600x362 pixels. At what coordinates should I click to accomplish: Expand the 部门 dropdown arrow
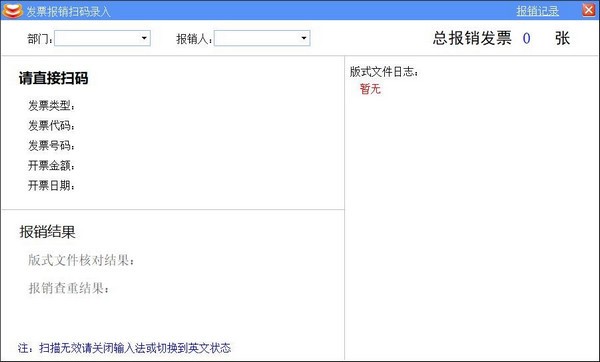144,38
